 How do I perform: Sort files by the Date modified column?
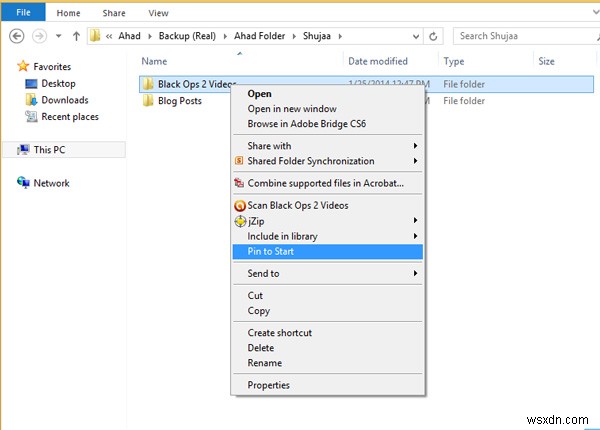(x=378, y=61)
